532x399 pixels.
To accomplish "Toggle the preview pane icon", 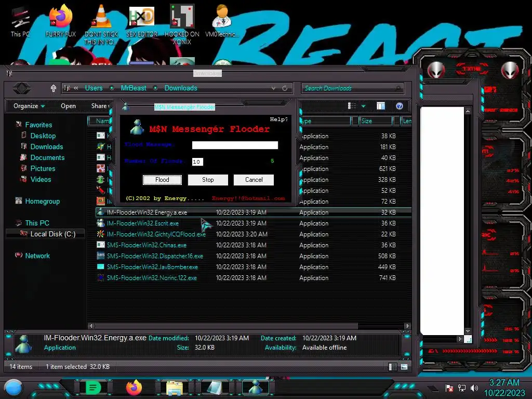I will [381, 106].
